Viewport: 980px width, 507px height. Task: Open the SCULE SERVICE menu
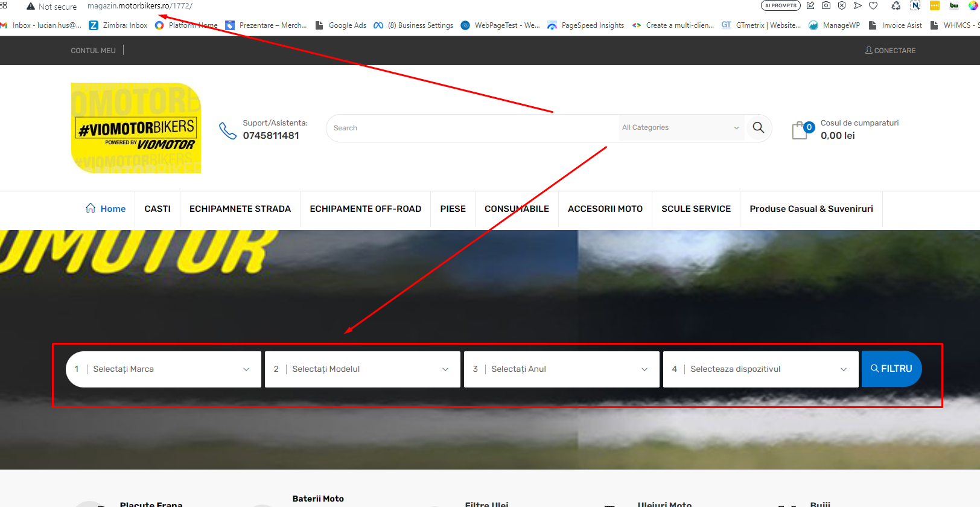(x=696, y=209)
